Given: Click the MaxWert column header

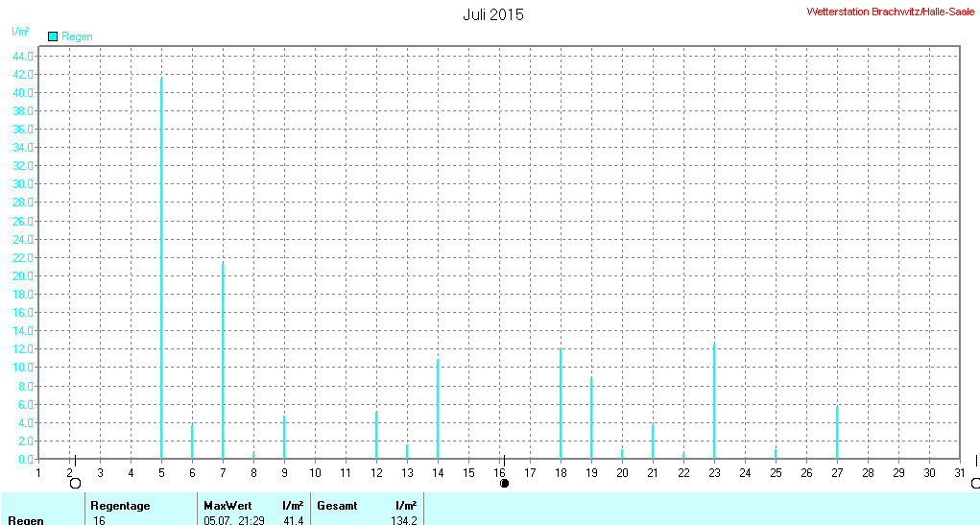Looking at the screenshot, I should [227, 505].
